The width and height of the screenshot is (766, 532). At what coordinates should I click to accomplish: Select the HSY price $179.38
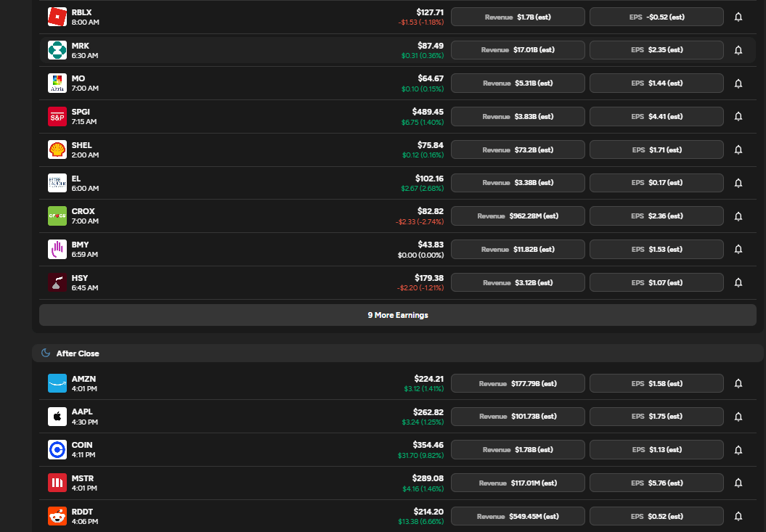point(429,278)
